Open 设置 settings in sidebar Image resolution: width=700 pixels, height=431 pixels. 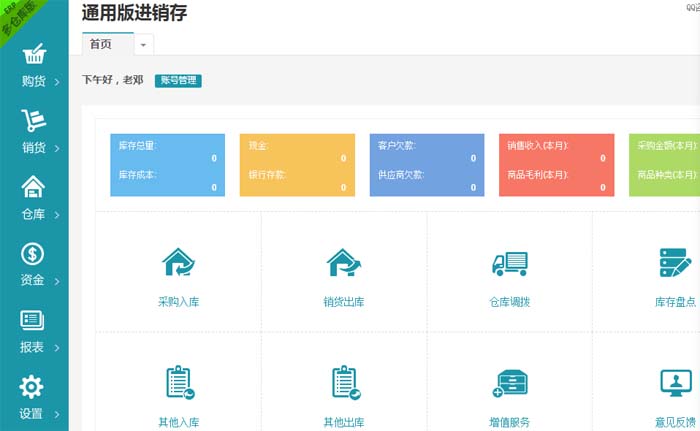(34, 398)
